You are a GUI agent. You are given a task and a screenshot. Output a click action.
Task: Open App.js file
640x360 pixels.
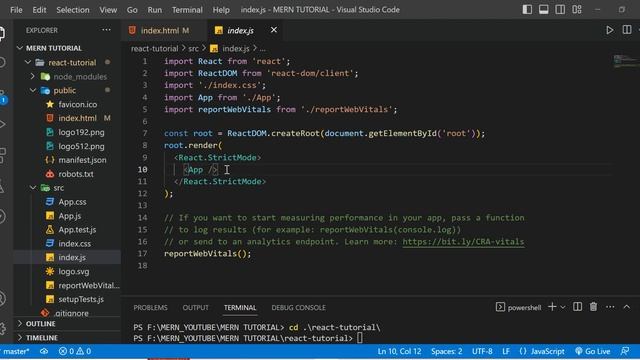pyautogui.click(x=63, y=216)
